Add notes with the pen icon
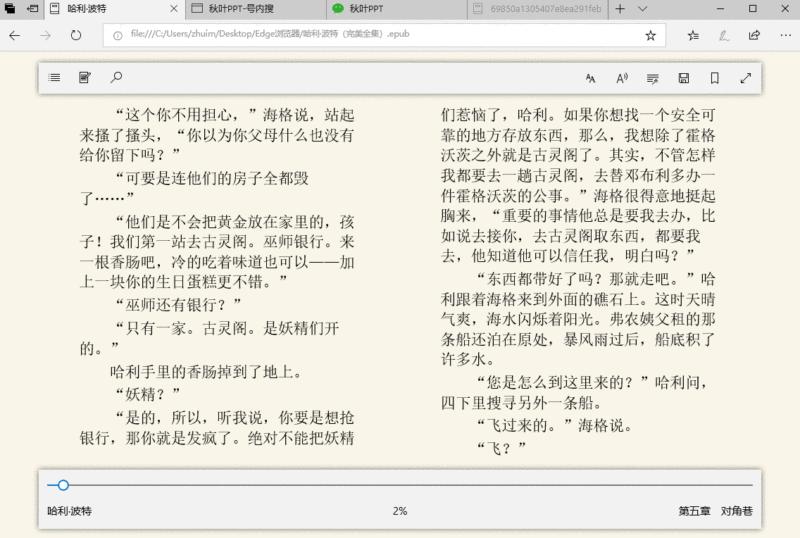This screenshot has height=538, width=800. point(723,35)
